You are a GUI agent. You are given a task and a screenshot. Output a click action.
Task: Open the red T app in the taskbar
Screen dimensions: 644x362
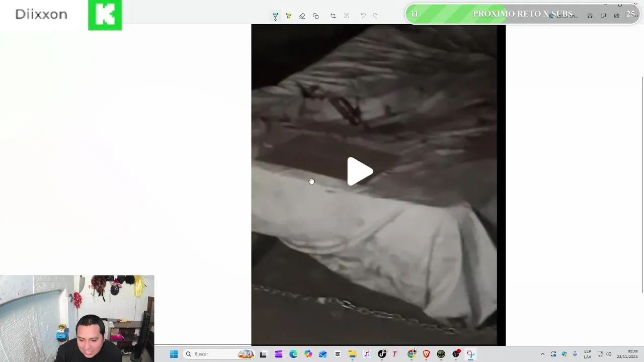(x=395, y=354)
